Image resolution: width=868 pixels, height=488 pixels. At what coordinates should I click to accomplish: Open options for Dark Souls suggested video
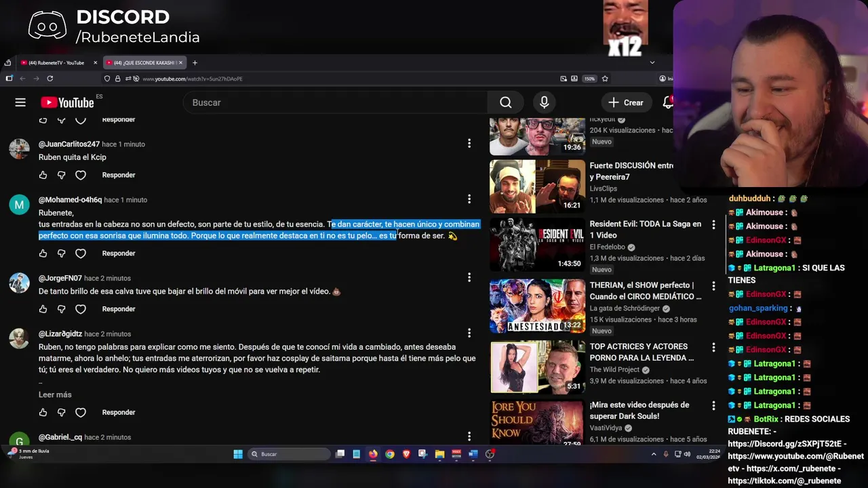[713, 405]
